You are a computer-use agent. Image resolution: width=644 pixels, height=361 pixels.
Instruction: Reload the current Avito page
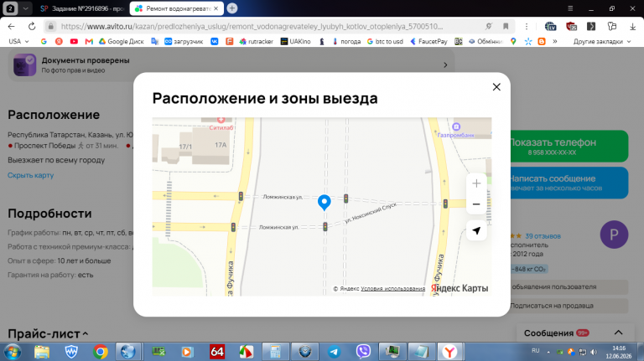pyautogui.click(x=32, y=26)
